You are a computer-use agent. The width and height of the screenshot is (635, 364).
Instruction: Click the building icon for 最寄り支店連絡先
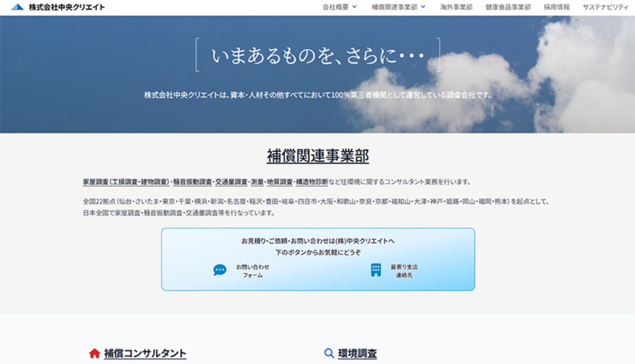click(376, 269)
